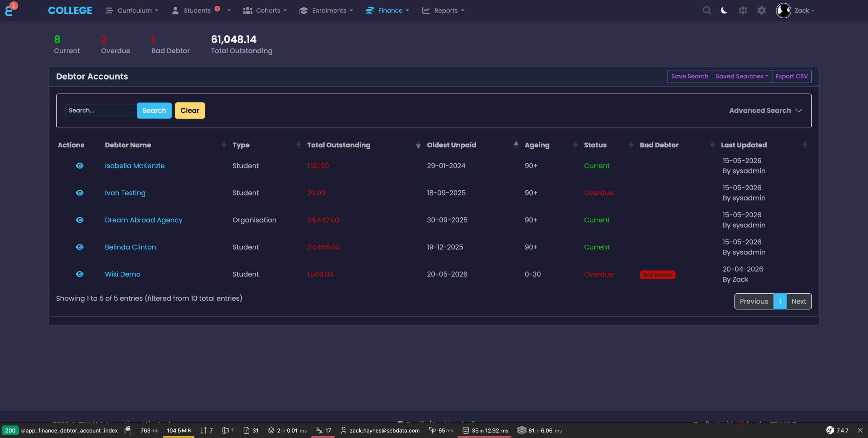Open the Finance menu
The image size is (868, 438).
coord(388,11)
